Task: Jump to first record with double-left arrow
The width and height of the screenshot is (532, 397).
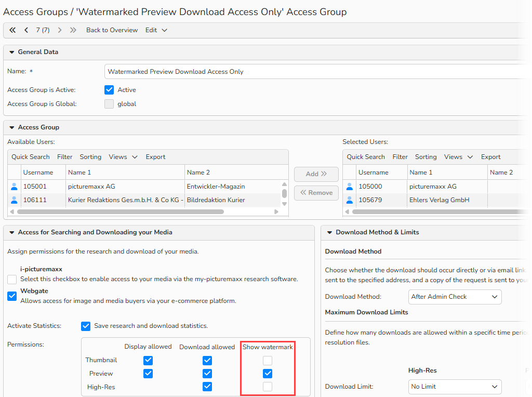Action: pos(12,30)
